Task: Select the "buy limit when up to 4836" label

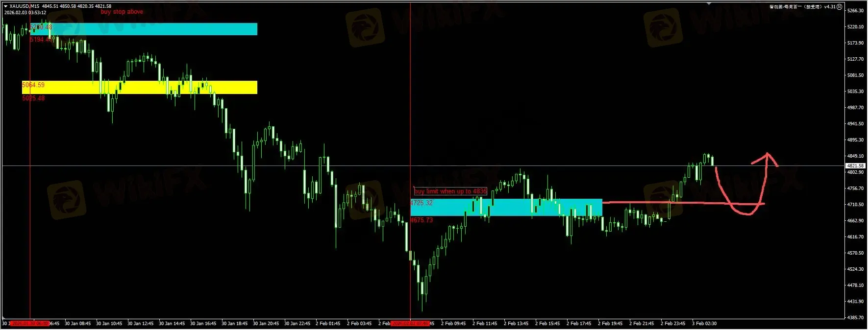Action: (x=450, y=191)
